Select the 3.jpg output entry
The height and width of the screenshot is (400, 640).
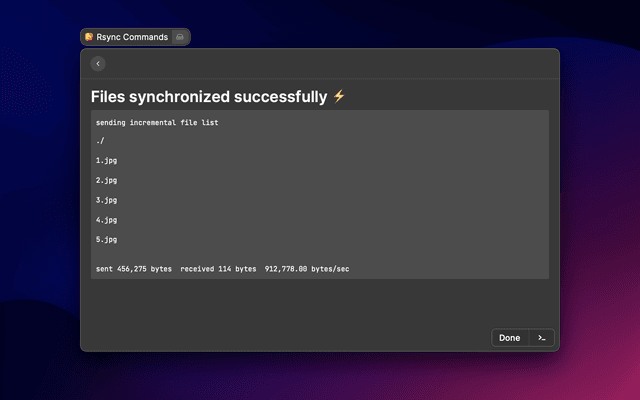tap(107, 200)
